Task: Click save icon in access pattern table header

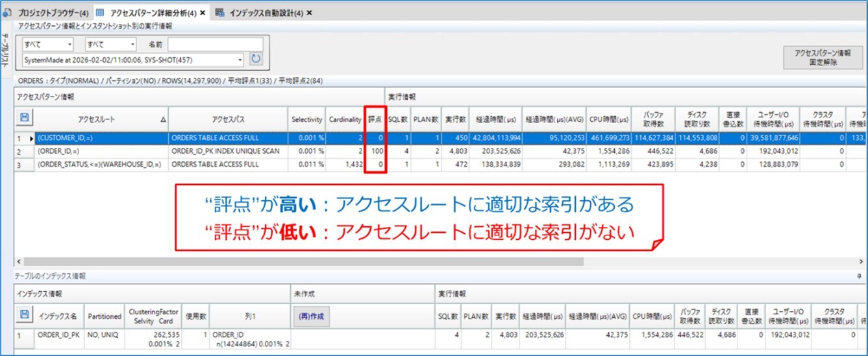Action: (x=25, y=117)
